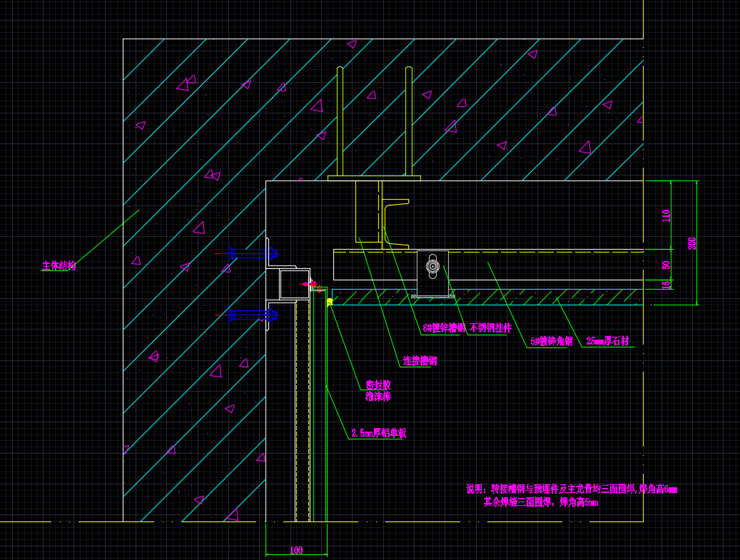Click the 5#镀锌角钢 label
This screenshot has height=560, width=740.
[x=551, y=342]
